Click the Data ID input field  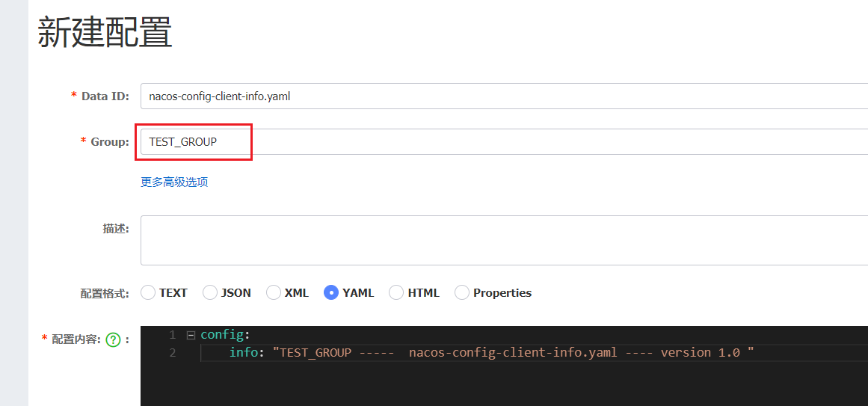click(504, 96)
